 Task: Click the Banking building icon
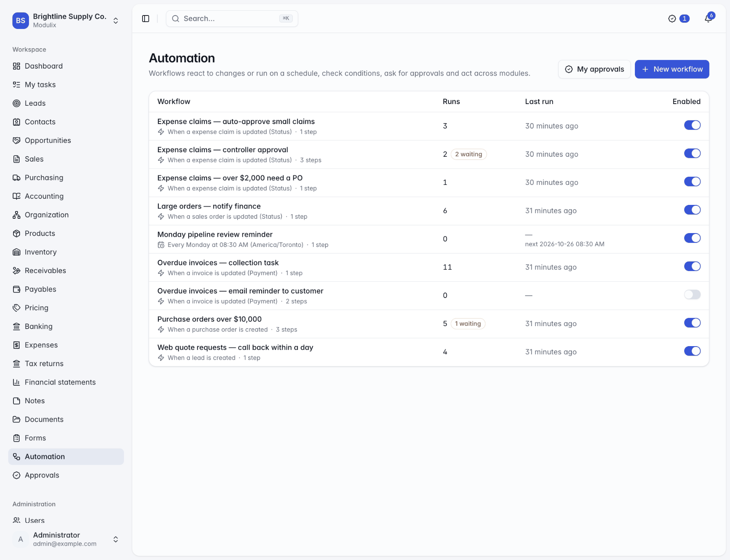(16, 326)
